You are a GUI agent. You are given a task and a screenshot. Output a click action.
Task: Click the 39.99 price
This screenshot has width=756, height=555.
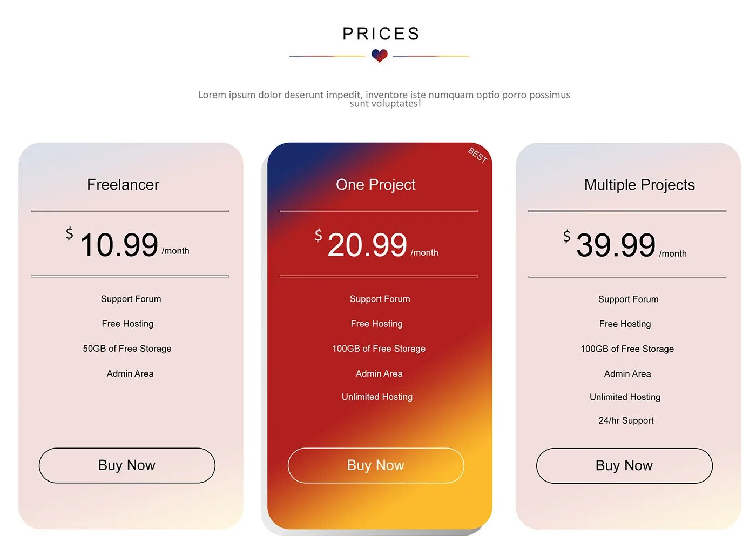(616, 245)
